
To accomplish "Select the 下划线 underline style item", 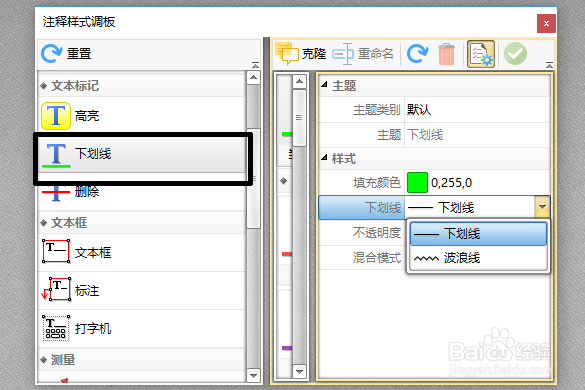I will pos(142,154).
